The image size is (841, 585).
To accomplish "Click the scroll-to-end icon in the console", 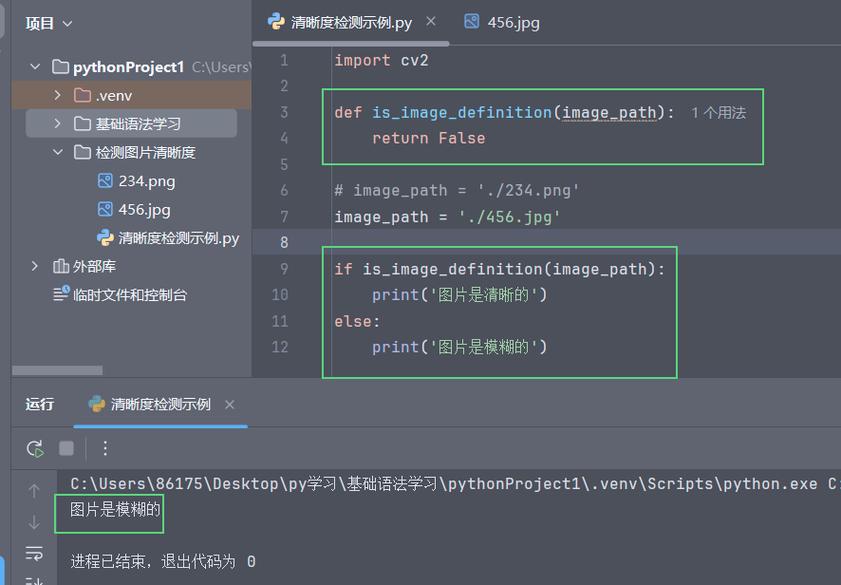I will (34, 580).
